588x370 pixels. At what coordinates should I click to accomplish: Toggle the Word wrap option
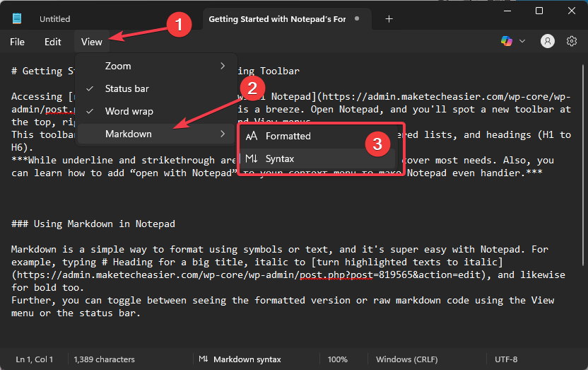156,112
